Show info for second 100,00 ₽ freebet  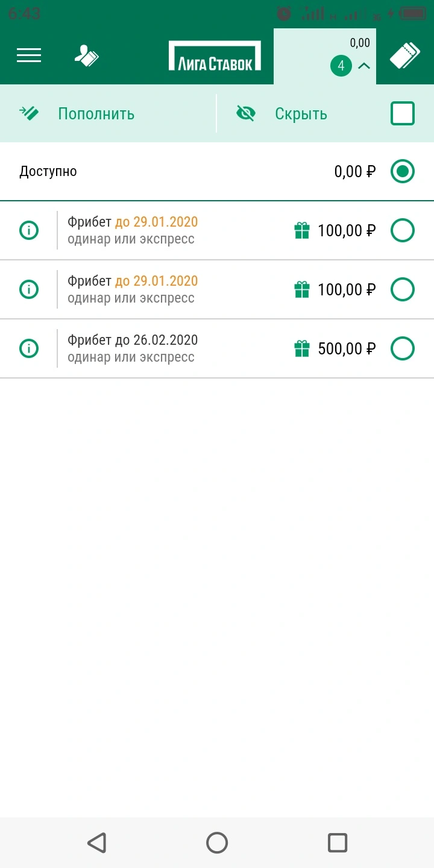point(29,289)
